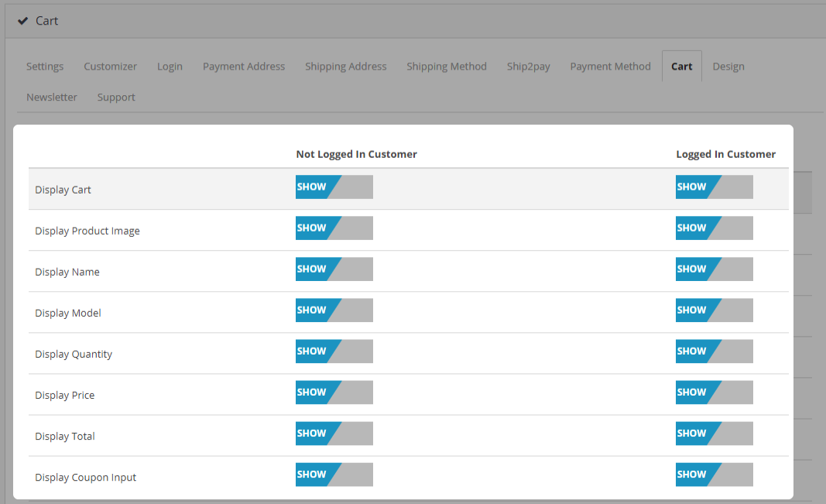
Task: Toggle Display Coupon Input for not logged in customer
Action: point(334,474)
